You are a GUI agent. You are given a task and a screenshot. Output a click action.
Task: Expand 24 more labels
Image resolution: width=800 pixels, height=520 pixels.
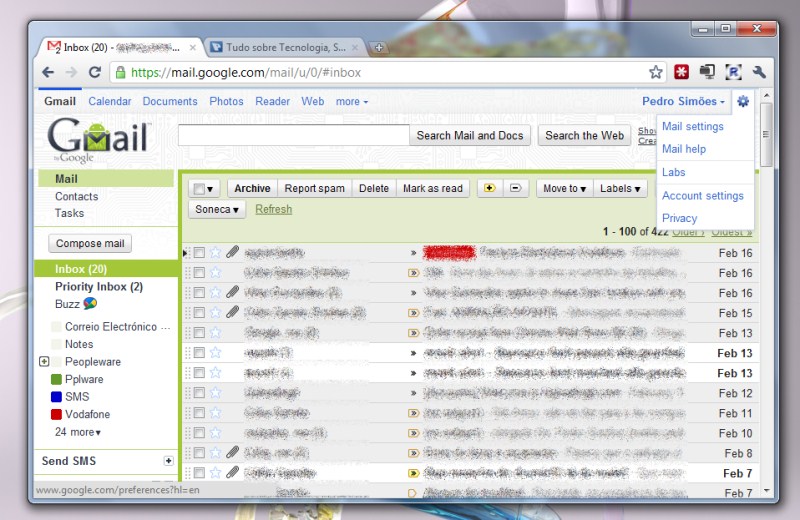[78, 432]
